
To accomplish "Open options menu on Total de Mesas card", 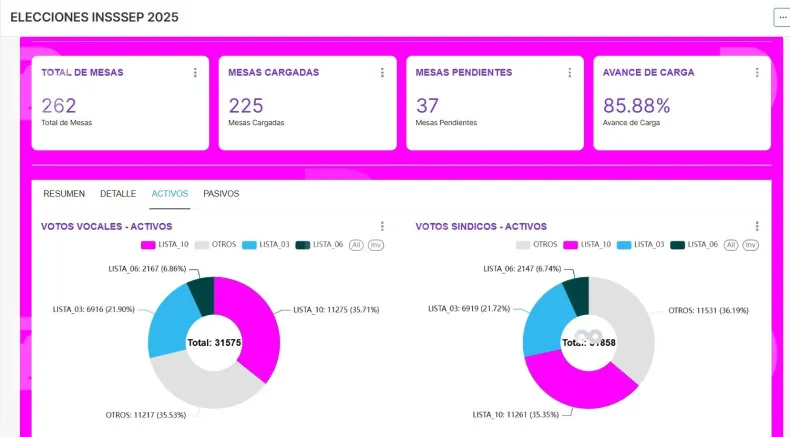I will (x=195, y=73).
